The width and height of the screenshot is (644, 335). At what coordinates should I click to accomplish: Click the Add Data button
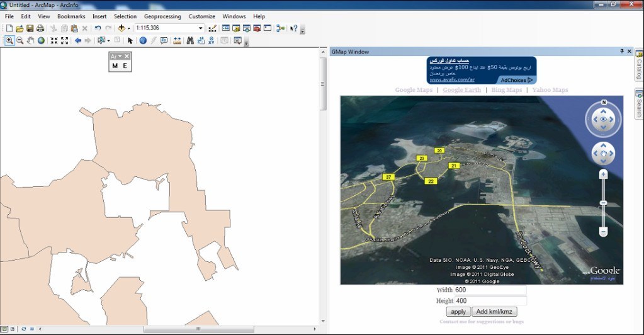coord(121,28)
